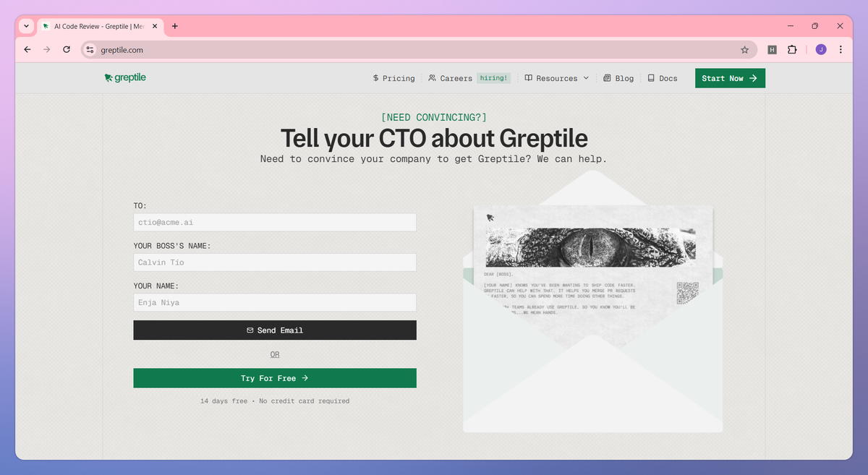Reload the page with refresh icon
Screen dimensions: 868x475
[67, 50]
